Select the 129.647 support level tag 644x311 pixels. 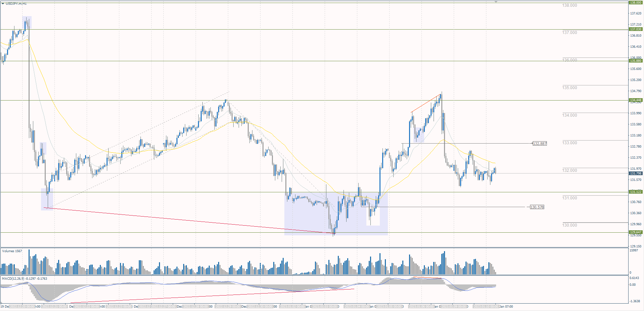point(636,232)
